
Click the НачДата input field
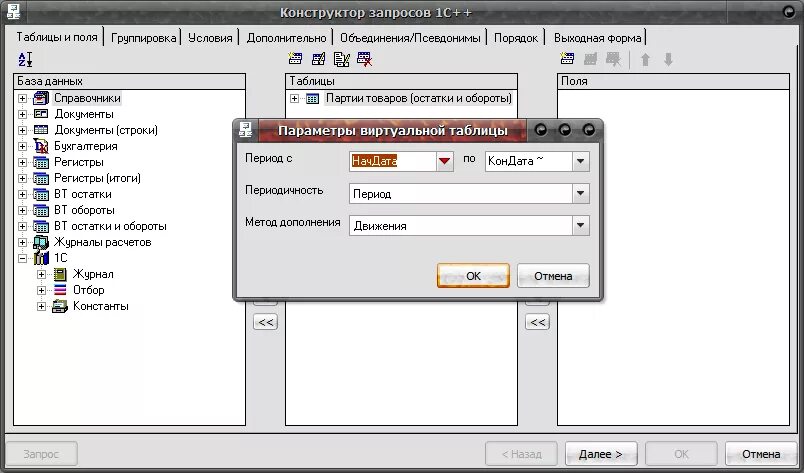tap(393, 161)
